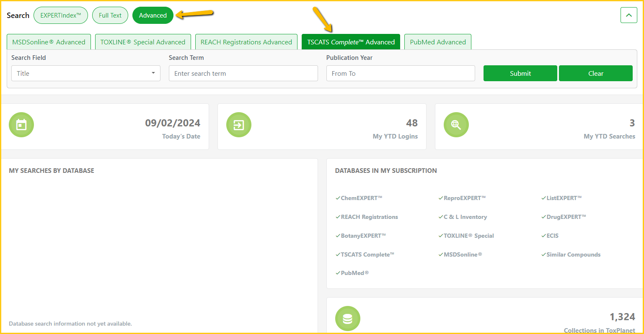This screenshot has height=334, width=644.
Task: Select the Advanced search mode pill
Action: 153,15
